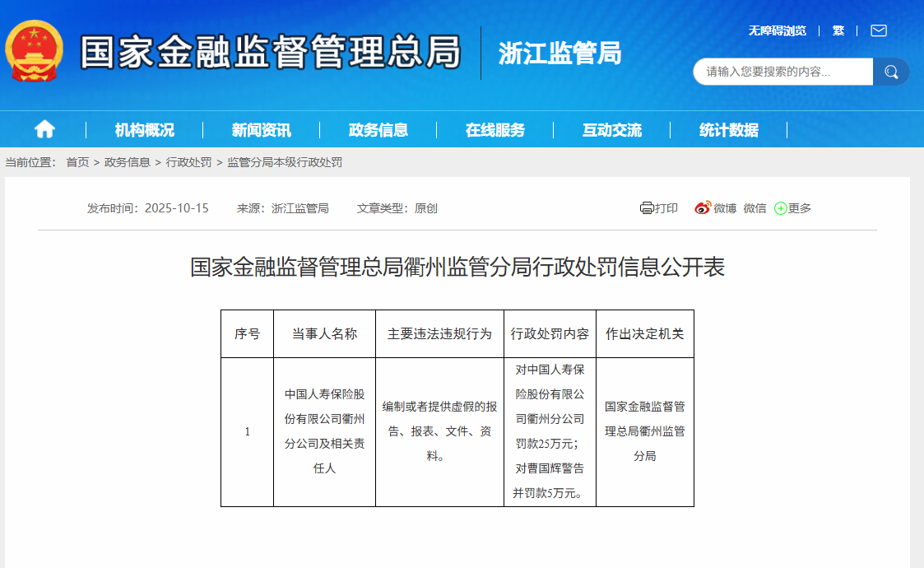
Task: Click the home icon in navigation bar
Action: click(x=44, y=129)
